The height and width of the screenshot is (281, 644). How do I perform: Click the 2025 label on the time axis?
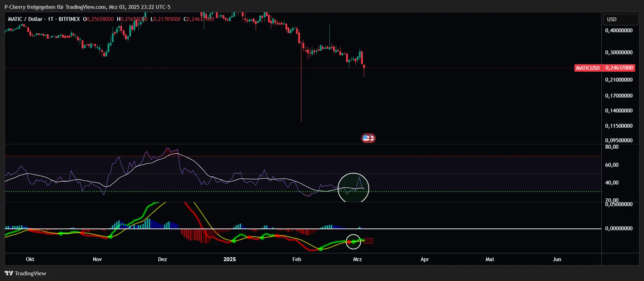click(230, 259)
